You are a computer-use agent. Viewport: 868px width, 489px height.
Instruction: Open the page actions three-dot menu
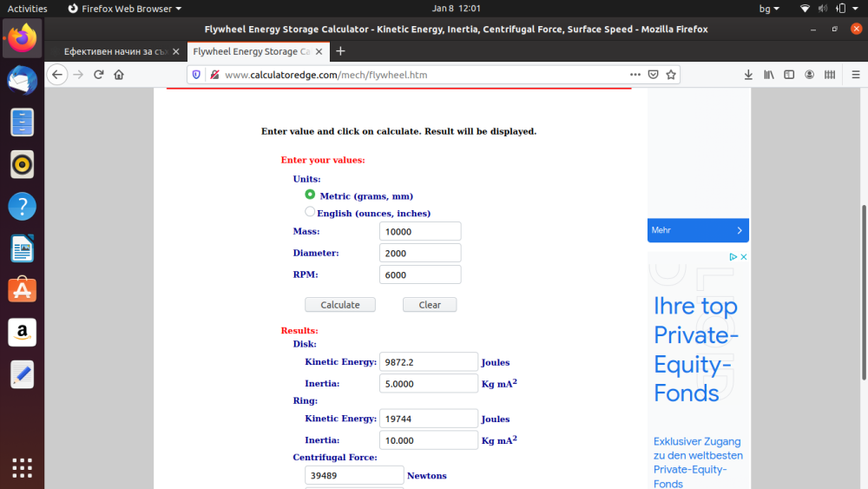(x=635, y=75)
